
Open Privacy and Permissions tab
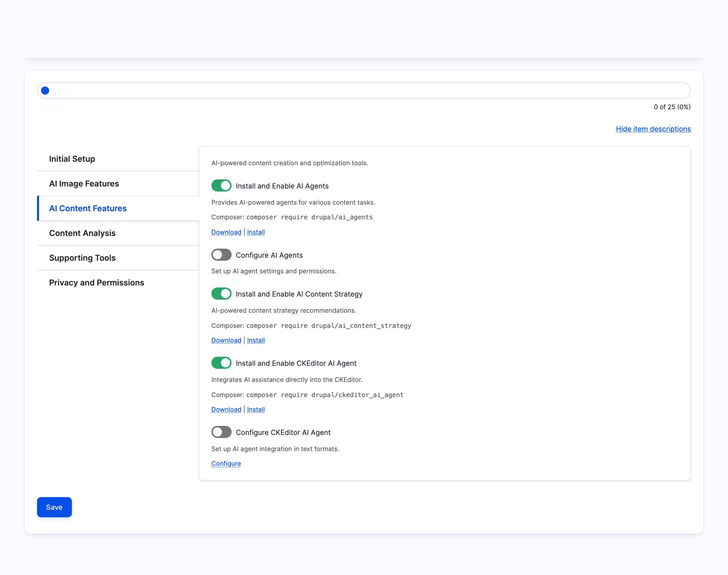pyautogui.click(x=118, y=282)
